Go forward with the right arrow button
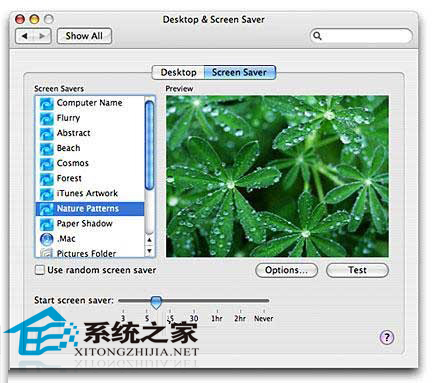 (x=42, y=36)
